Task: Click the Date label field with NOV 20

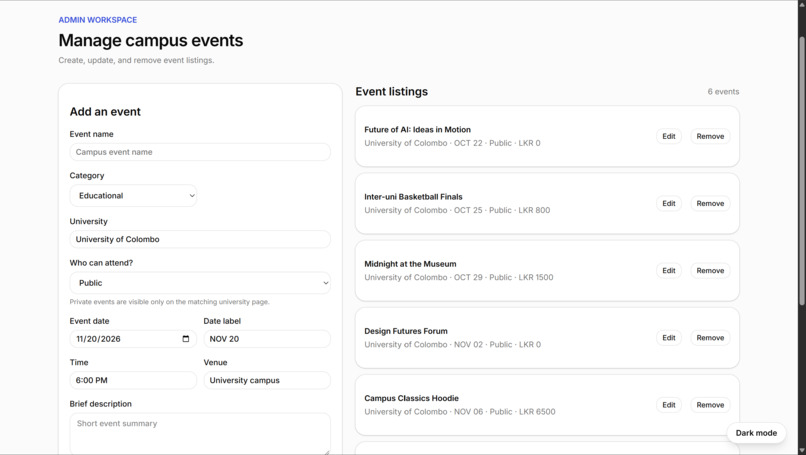Action: (267, 339)
